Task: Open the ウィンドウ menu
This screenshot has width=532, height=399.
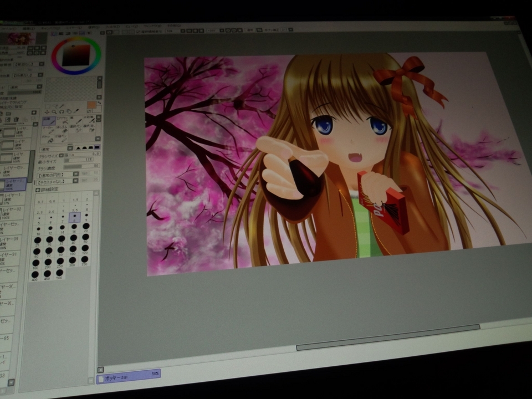Action: coord(152,26)
